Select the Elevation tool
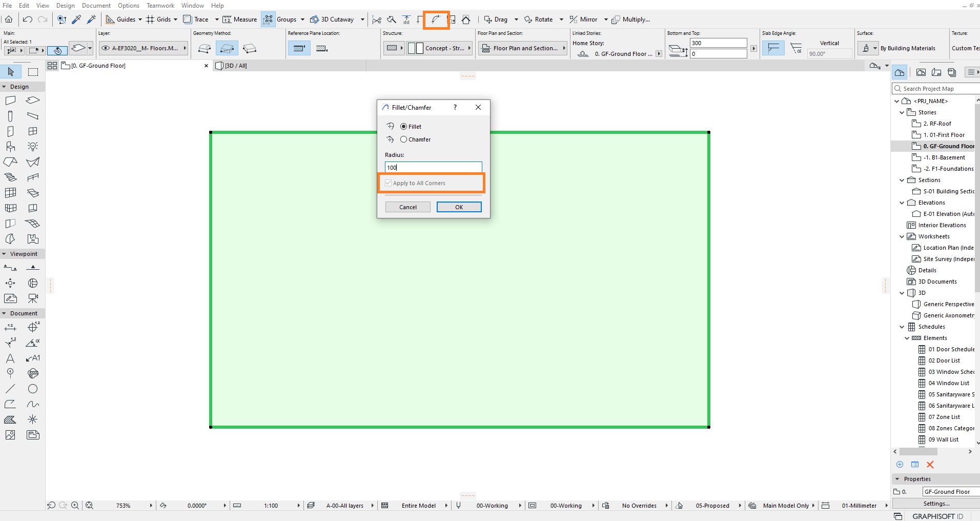The image size is (980, 521). (x=33, y=268)
